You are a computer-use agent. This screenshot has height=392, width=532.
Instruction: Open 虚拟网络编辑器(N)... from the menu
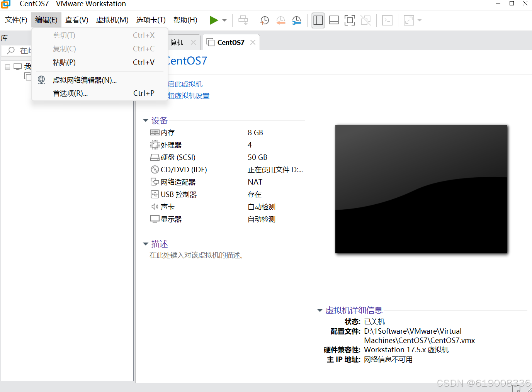point(100,80)
